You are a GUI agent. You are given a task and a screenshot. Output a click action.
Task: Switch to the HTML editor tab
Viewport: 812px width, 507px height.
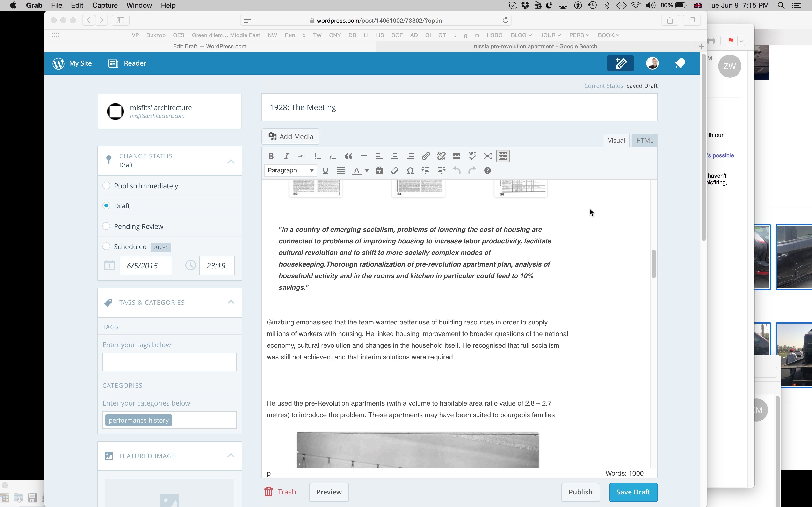click(x=644, y=141)
